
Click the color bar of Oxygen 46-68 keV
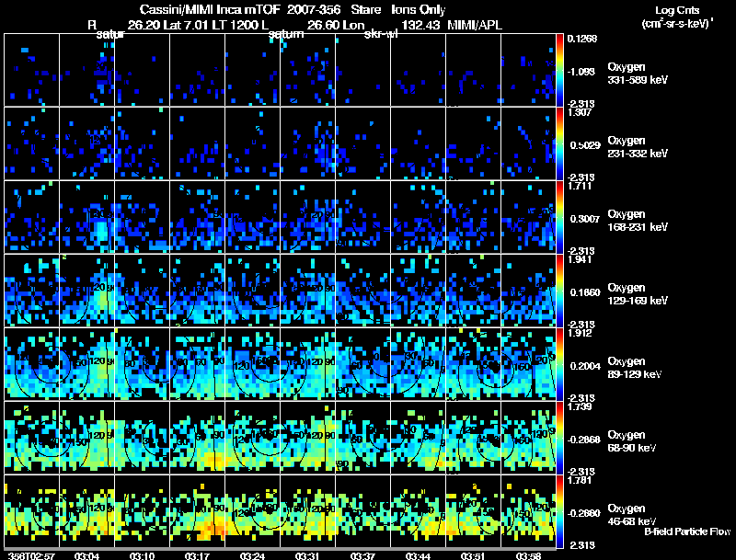[562, 510]
